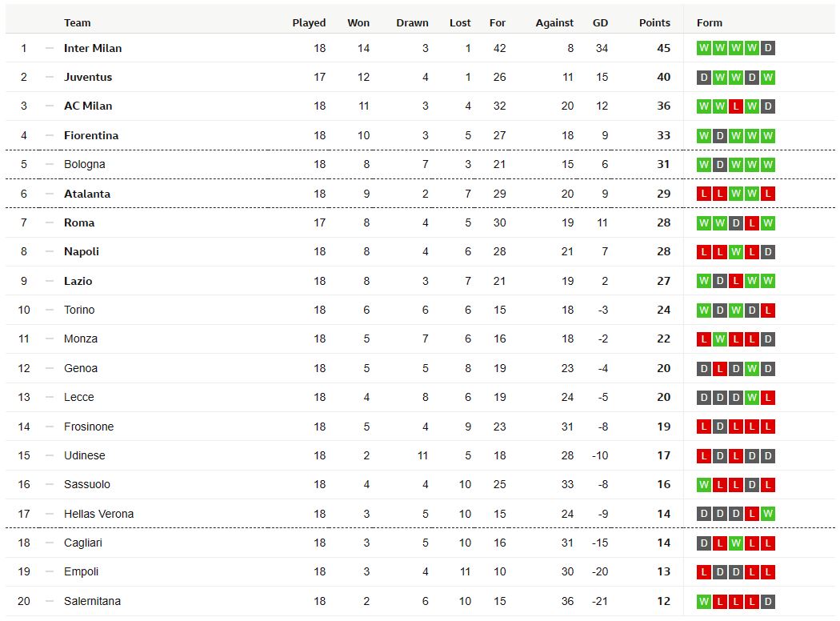Click Genoa's green W form badge
The height and width of the screenshot is (621, 840).
752,369
